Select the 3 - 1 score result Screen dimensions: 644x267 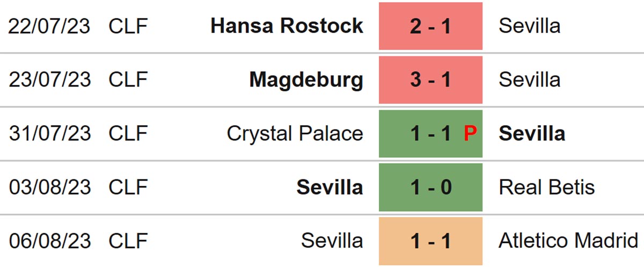430,80
